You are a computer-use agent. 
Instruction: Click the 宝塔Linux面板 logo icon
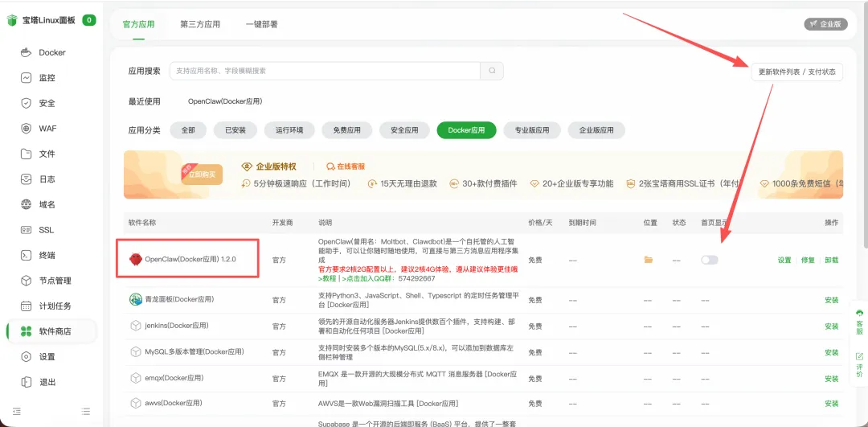pos(12,20)
